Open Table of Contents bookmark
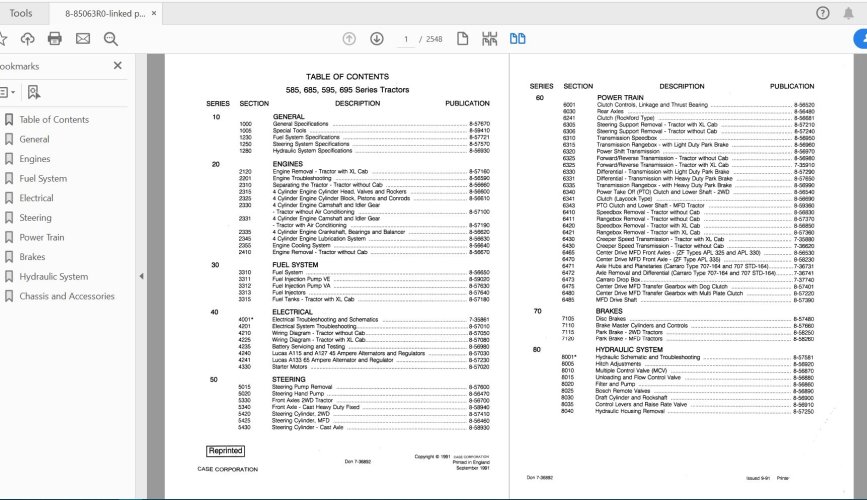Screen dimensions: 867x500 tap(54, 119)
